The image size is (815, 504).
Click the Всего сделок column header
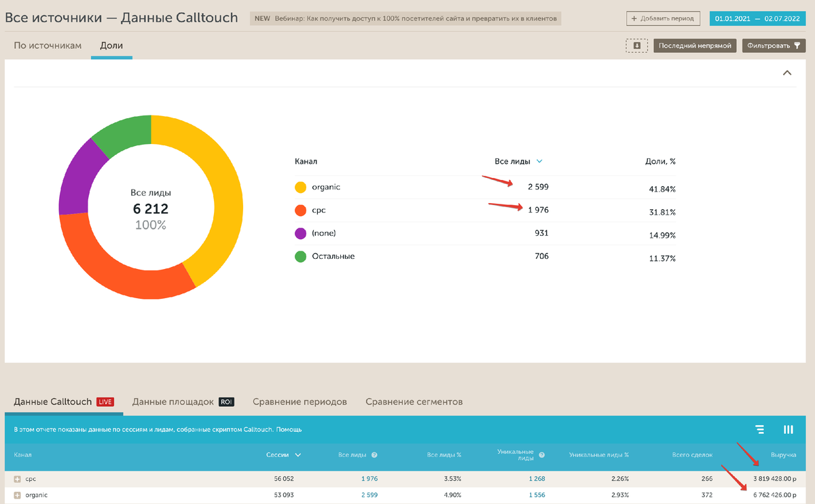coord(694,455)
